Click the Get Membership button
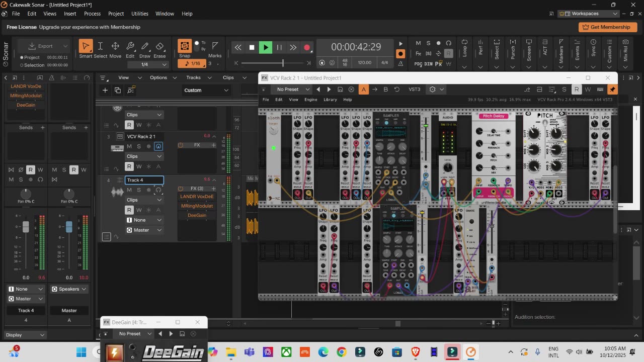This screenshot has height=362, width=644. [607, 27]
